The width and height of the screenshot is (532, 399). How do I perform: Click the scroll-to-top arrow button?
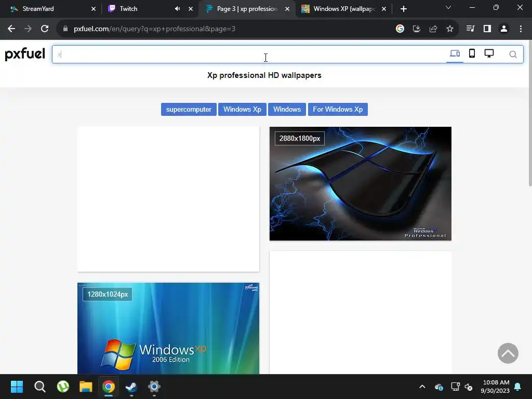click(x=508, y=353)
